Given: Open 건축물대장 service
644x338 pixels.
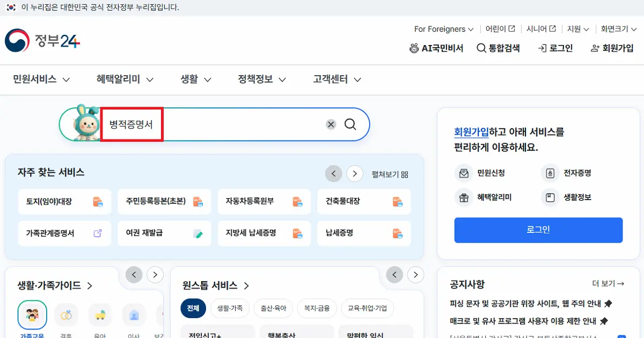Looking at the screenshot, I should pyautogui.click(x=364, y=202).
